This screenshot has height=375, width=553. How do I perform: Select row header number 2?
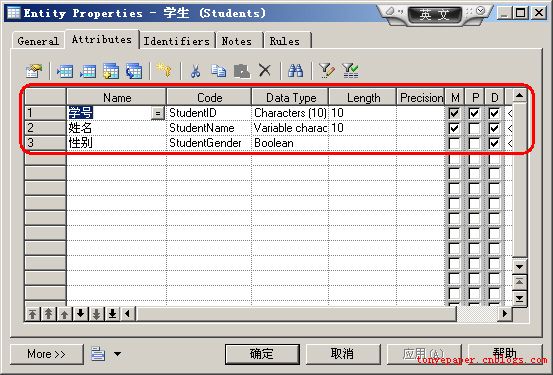point(45,128)
